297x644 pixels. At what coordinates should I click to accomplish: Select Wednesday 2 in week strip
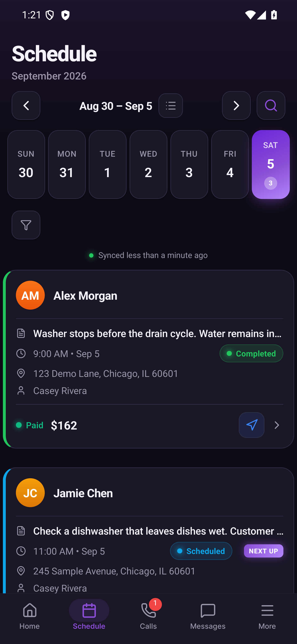click(148, 164)
